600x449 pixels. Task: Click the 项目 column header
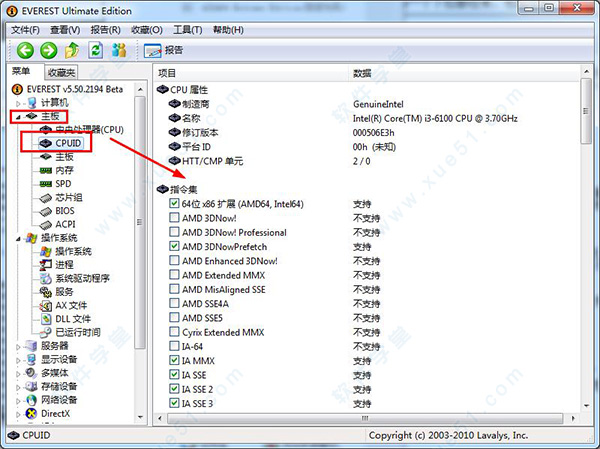click(251, 73)
